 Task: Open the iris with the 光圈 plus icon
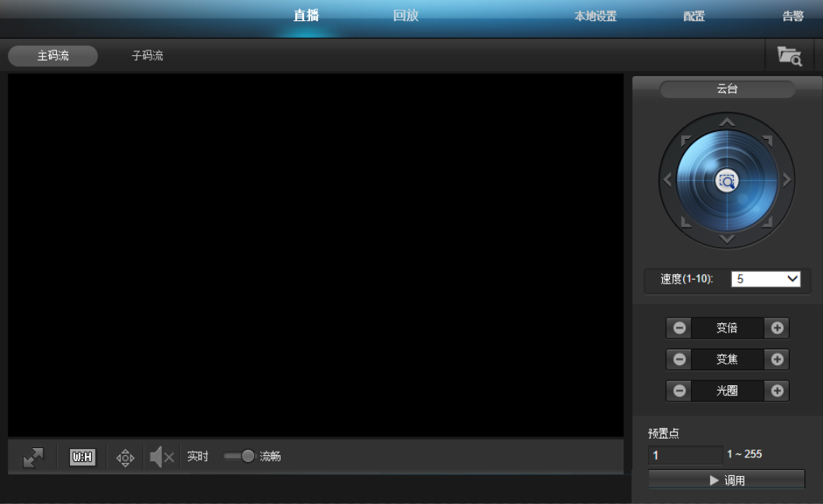click(776, 391)
